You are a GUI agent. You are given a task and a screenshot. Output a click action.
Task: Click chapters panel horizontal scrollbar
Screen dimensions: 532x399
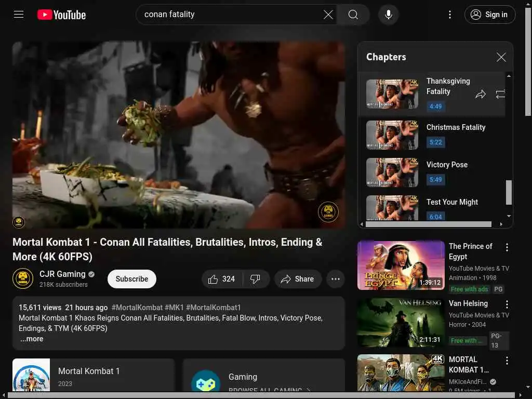coord(429,224)
